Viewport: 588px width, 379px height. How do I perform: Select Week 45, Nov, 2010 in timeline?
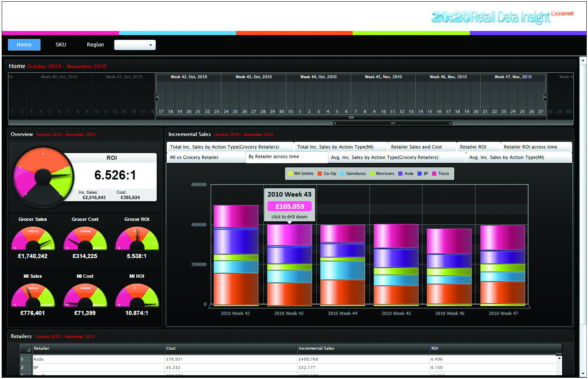coord(383,77)
